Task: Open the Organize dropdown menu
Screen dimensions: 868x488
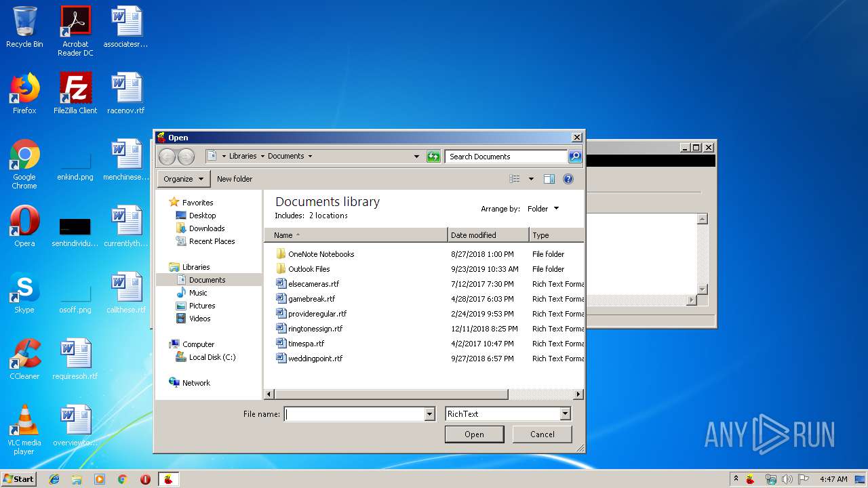Action: click(x=184, y=179)
